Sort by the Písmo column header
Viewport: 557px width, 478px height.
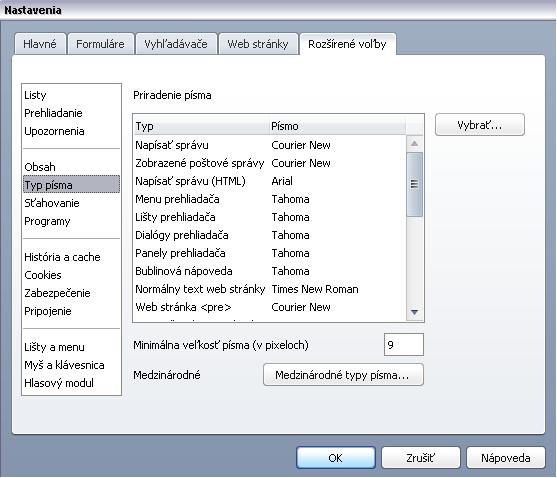pos(337,126)
